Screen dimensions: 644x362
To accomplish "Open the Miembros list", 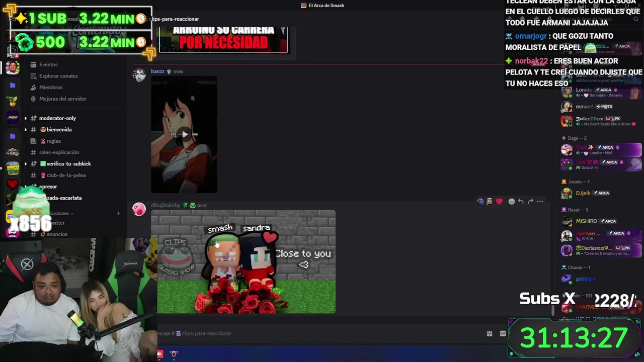I will pyautogui.click(x=51, y=87).
